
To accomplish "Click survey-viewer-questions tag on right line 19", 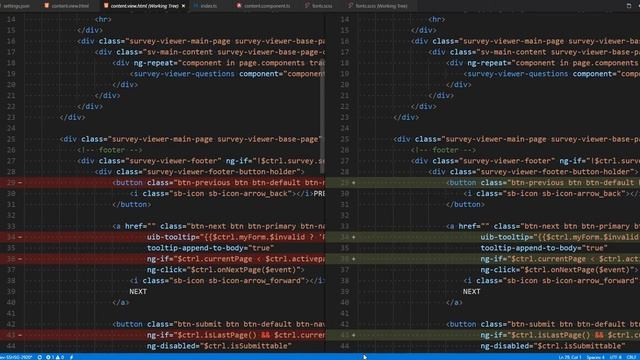I will tap(517, 73).
